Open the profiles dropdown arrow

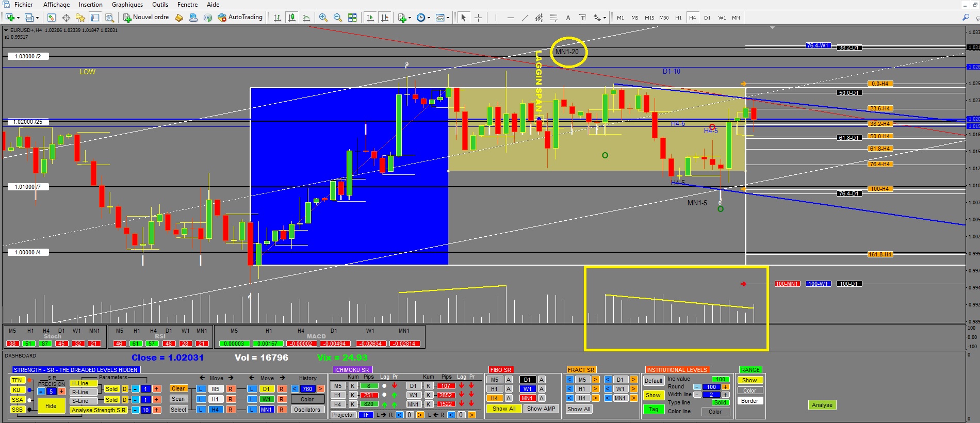click(x=37, y=18)
